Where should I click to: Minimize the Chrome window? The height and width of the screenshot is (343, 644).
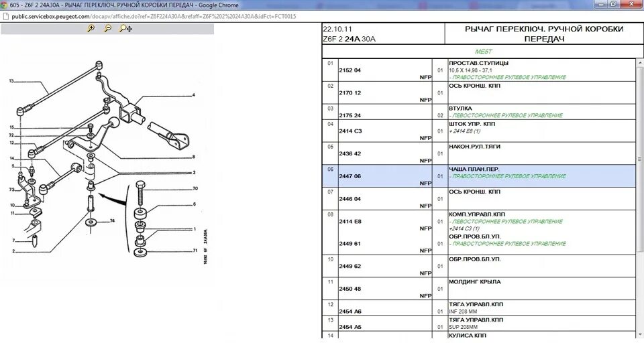[602, 4]
